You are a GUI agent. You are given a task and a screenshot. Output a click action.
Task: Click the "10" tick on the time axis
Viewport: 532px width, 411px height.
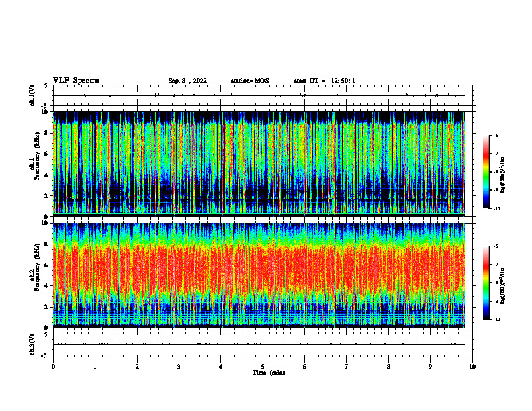(x=472, y=367)
